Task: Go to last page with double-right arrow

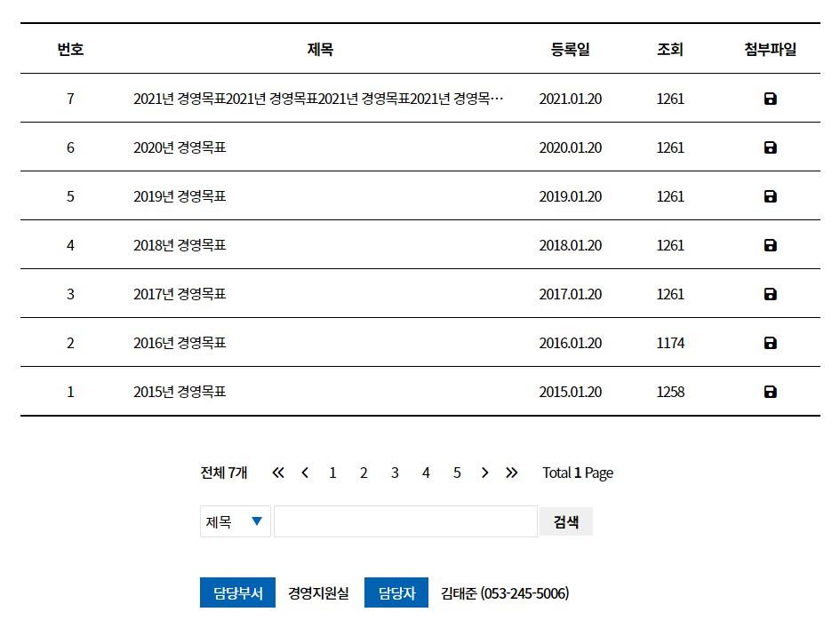Action: pyautogui.click(x=512, y=473)
